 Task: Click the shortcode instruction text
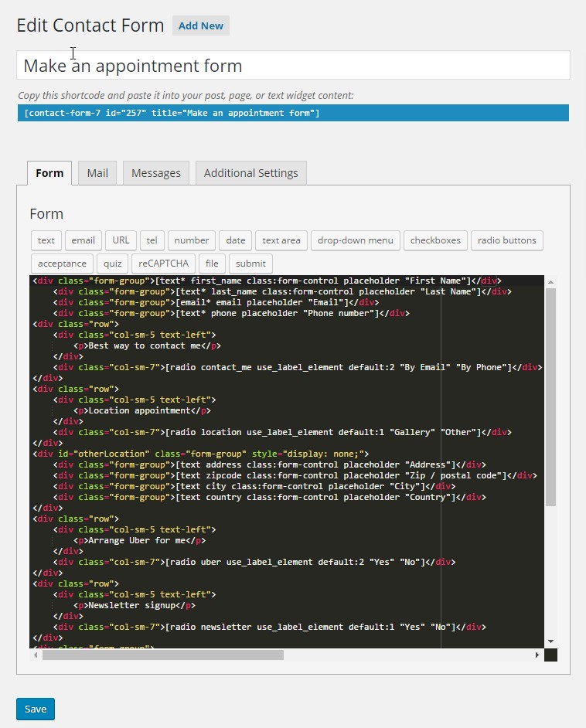click(x=186, y=95)
